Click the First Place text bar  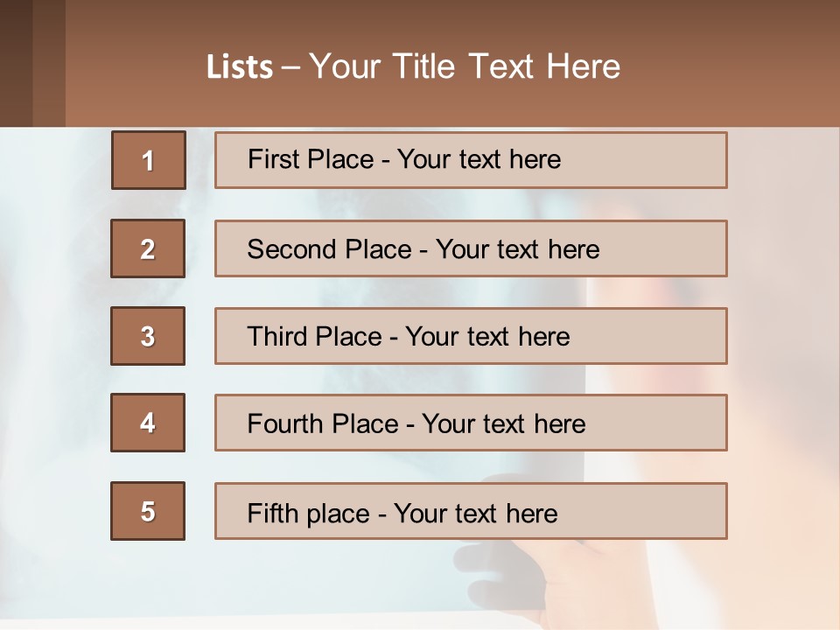[x=471, y=160]
